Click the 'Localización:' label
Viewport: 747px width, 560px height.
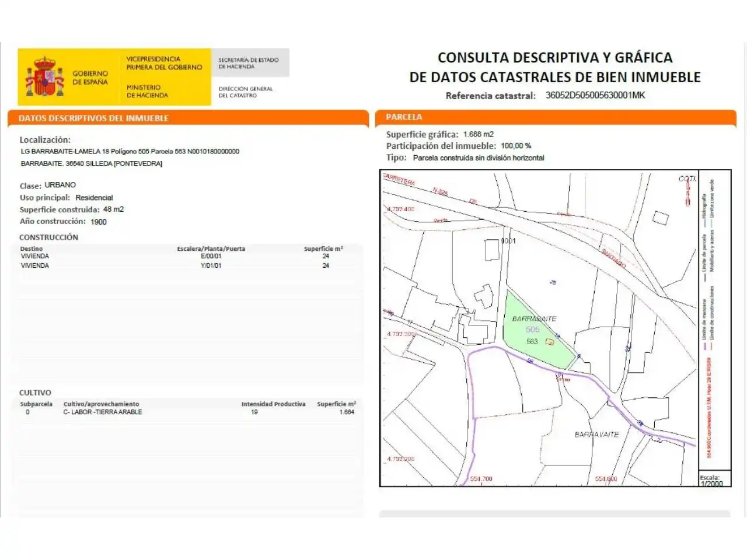(45, 140)
